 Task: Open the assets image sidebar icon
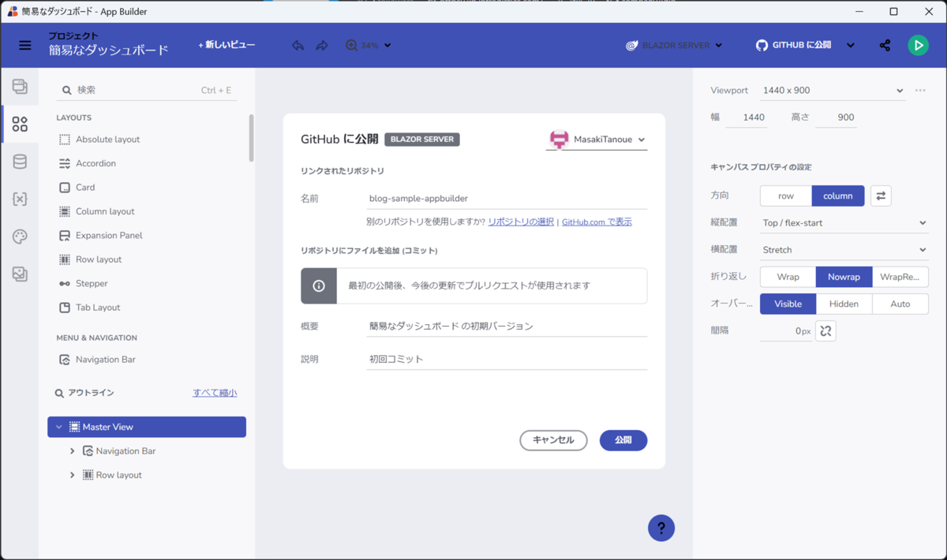(20, 274)
